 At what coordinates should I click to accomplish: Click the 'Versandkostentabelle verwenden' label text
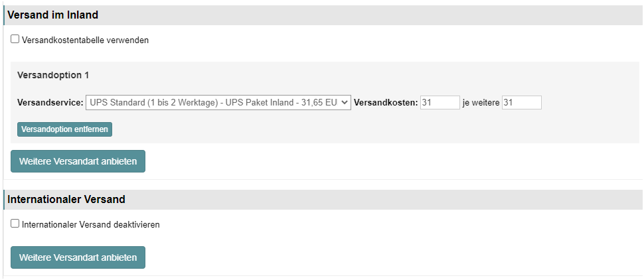[85, 40]
